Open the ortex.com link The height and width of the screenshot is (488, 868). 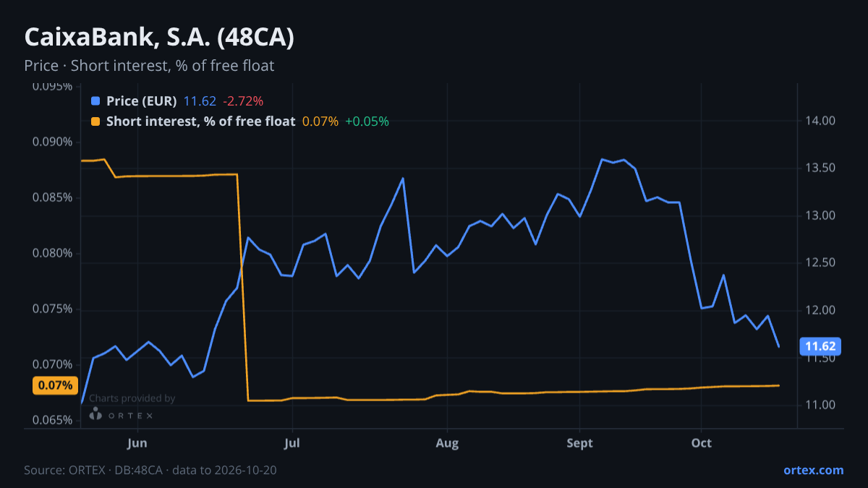pyautogui.click(x=814, y=470)
